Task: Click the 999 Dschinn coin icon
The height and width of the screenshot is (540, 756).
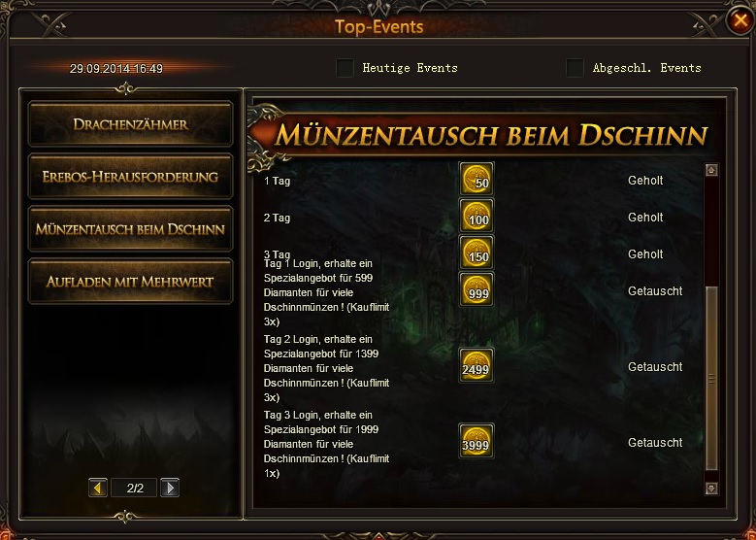Action: pyautogui.click(x=477, y=289)
